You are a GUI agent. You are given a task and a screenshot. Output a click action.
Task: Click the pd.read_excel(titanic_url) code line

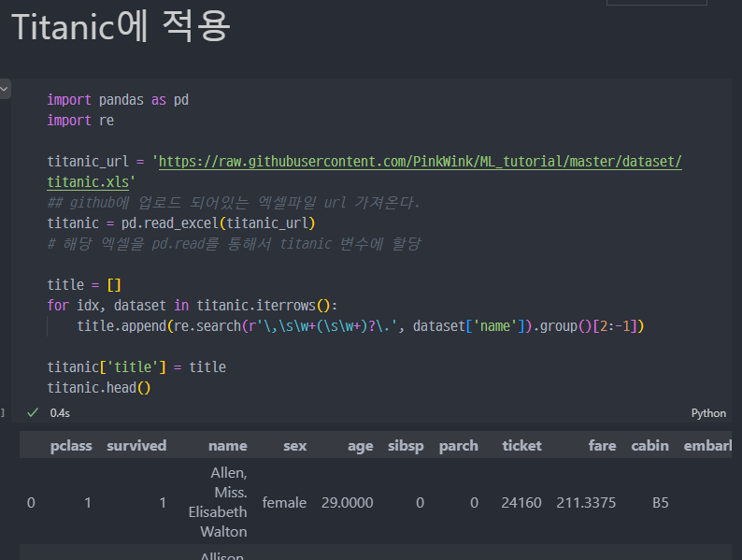tap(180, 223)
